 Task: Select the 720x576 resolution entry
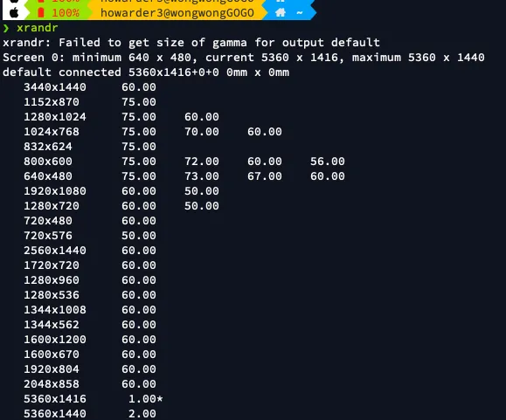[48, 235]
